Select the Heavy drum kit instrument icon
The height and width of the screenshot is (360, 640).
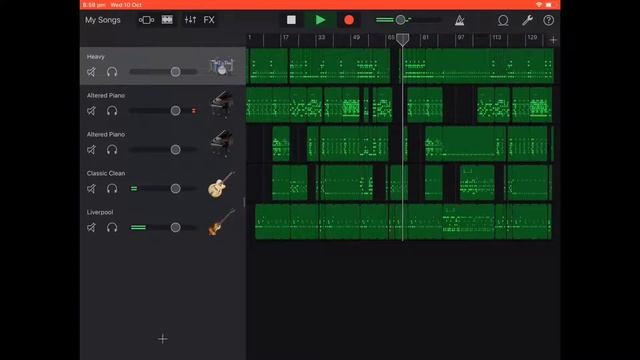(222, 66)
